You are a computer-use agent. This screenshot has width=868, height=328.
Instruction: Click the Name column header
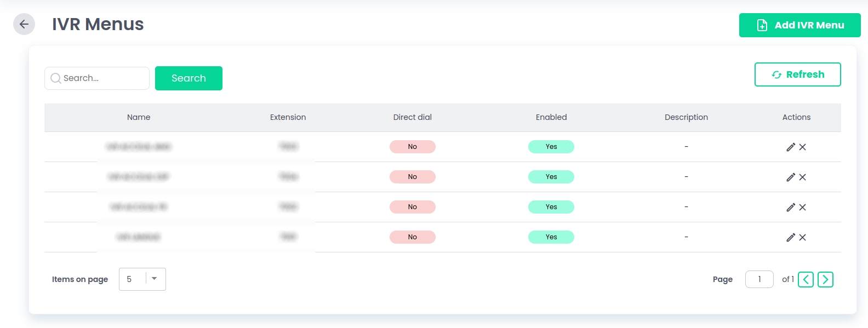tap(139, 117)
